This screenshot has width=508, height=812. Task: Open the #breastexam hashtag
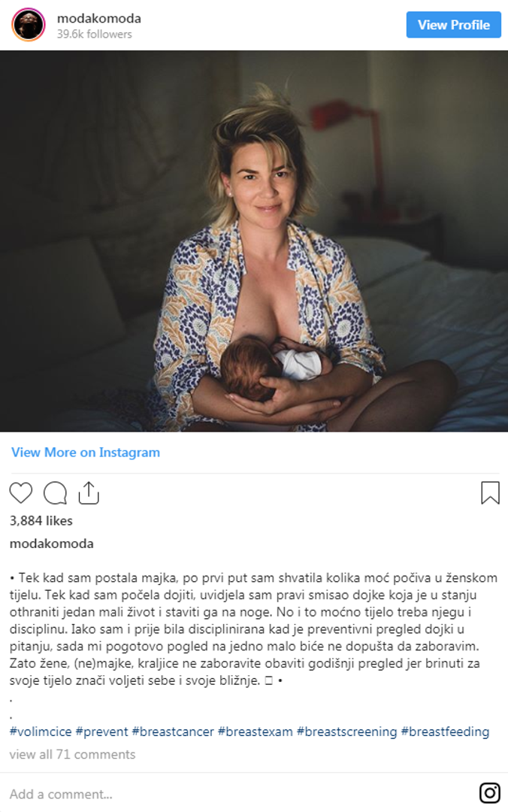(x=256, y=732)
